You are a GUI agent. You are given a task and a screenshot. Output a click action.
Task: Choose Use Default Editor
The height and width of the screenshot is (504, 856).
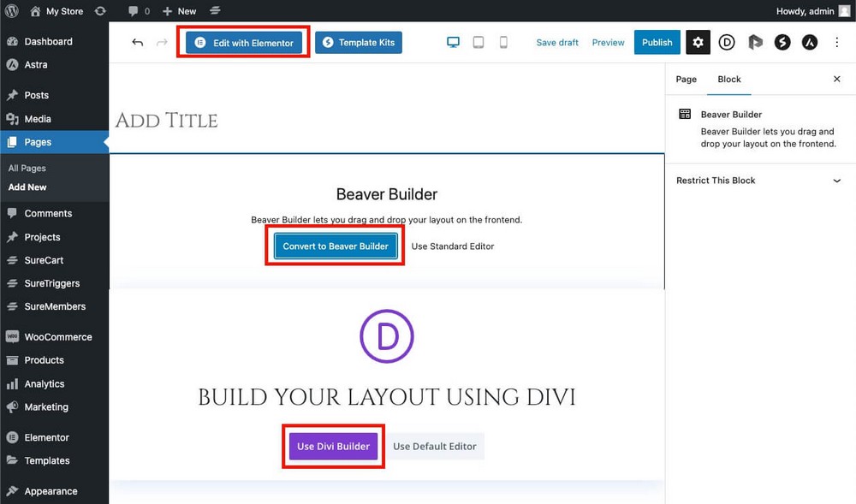(x=435, y=446)
